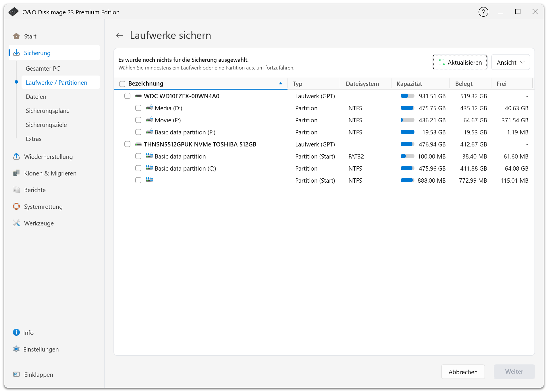Viewport: 548px width, 392px height.
Task: Click the O&O DiskImage app logo
Action: tap(13, 12)
